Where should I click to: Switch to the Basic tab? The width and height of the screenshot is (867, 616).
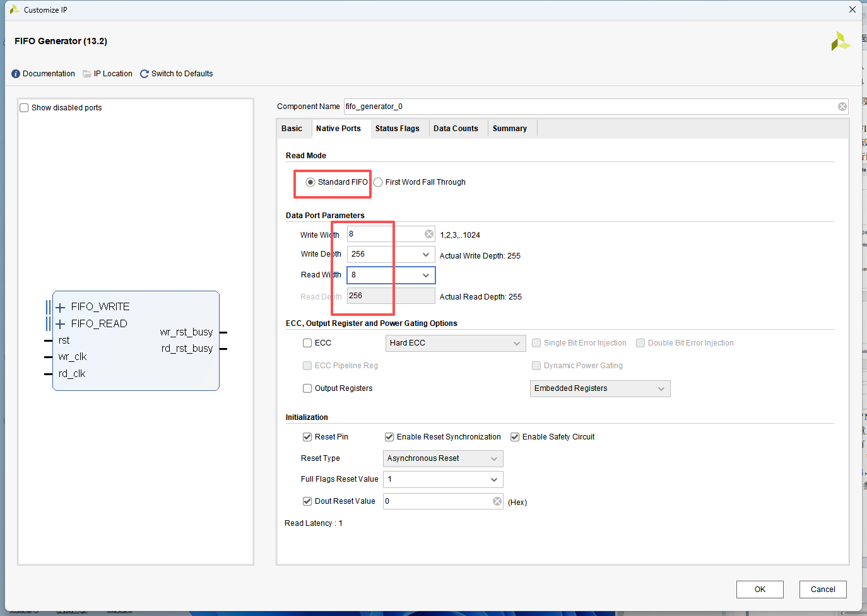292,129
